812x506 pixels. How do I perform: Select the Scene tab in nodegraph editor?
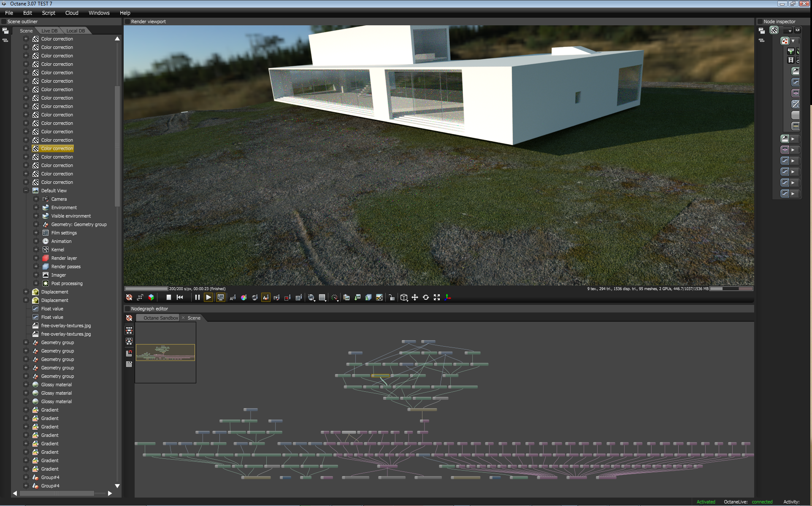(x=194, y=318)
